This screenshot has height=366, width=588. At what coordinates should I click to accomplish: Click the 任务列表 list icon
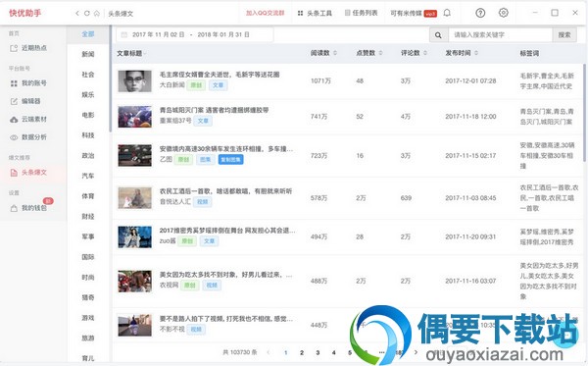pyautogui.click(x=347, y=13)
